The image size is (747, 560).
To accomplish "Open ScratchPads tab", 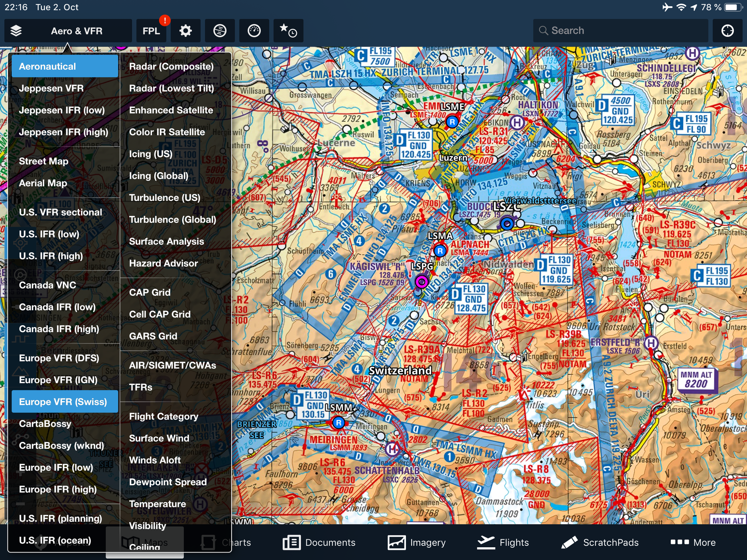I will [600, 542].
